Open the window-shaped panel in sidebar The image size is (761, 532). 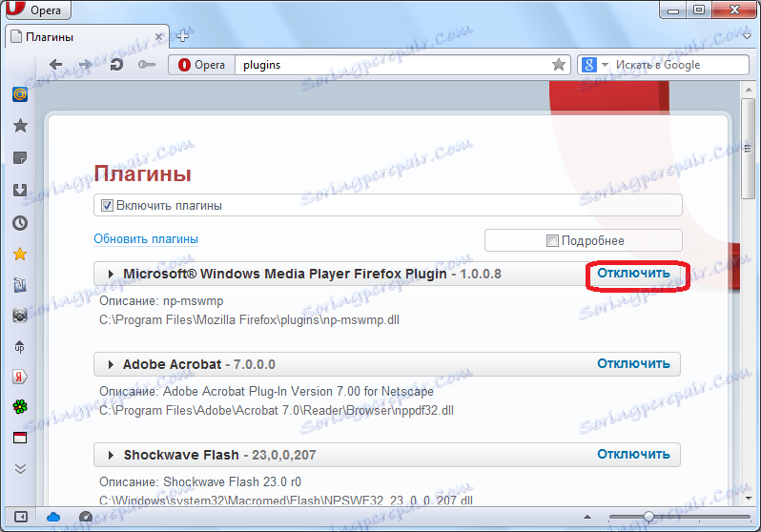[20, 438]
